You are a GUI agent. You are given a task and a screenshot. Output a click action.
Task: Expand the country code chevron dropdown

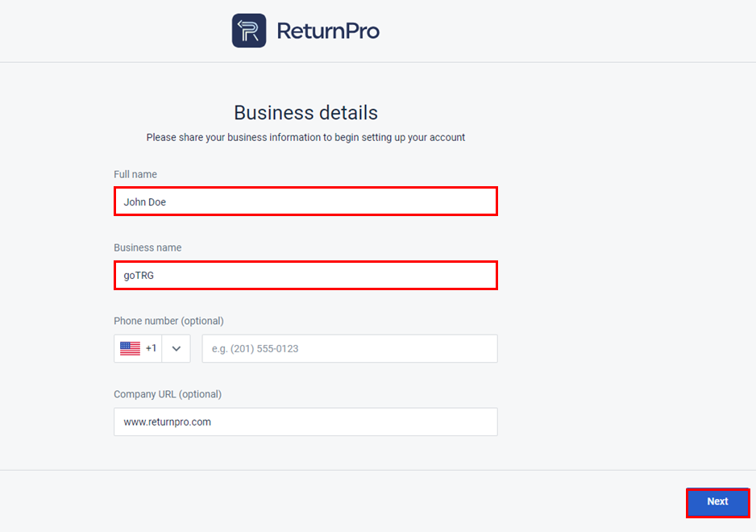(x=177, y=348)
